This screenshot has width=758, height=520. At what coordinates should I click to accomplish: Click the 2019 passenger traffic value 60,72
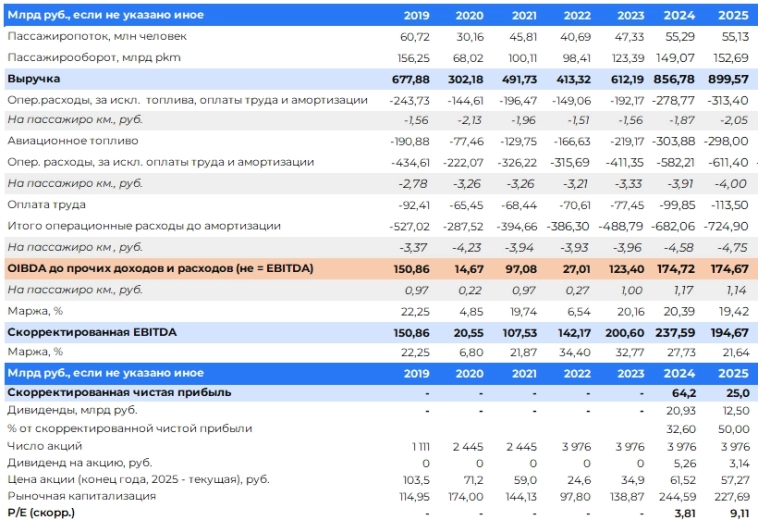coord(414,36)
